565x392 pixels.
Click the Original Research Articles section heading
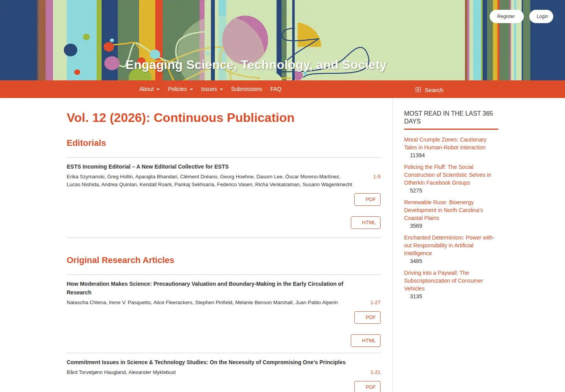(120, 260)
